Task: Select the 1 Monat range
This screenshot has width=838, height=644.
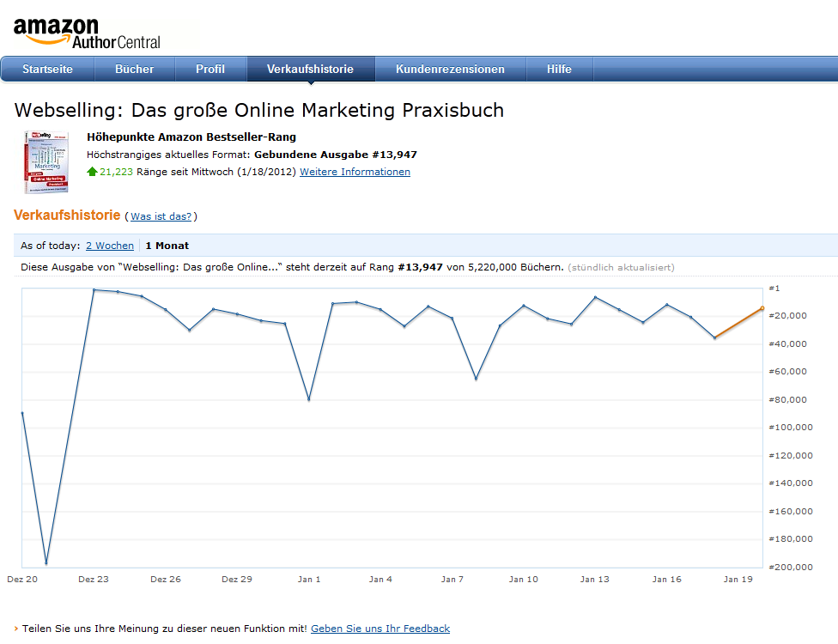Action: 167,246
